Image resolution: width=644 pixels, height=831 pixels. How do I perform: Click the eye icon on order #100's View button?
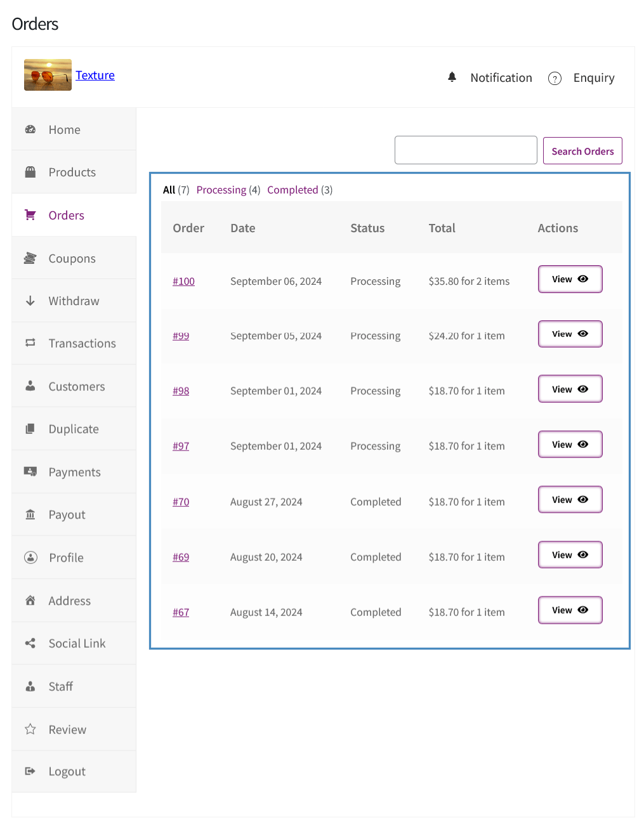pos(584,279)
